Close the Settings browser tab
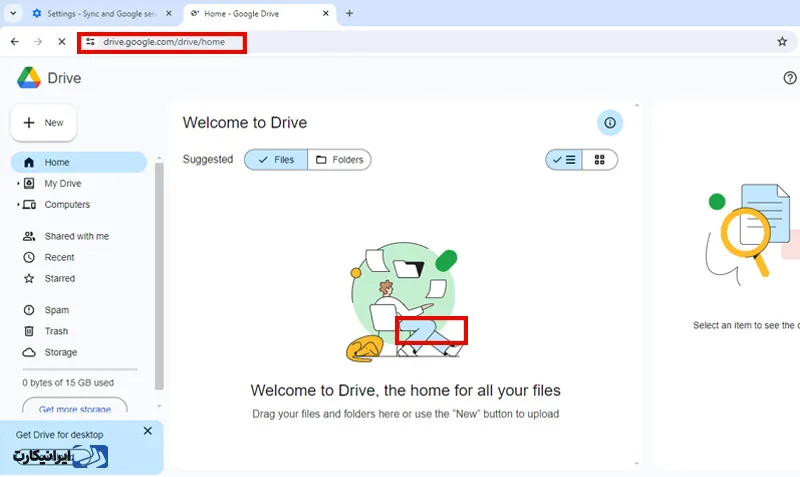Viewport: 800px width, 477px height. coord(169,14)
